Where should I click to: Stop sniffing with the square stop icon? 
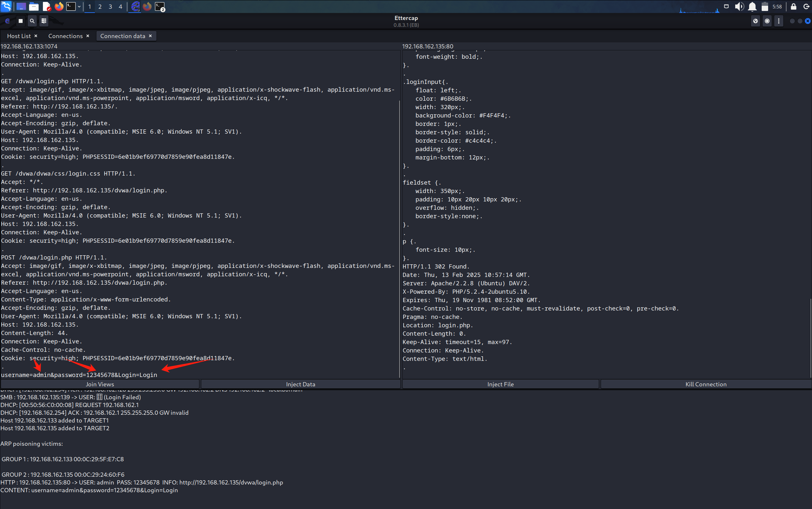point(21,21)
